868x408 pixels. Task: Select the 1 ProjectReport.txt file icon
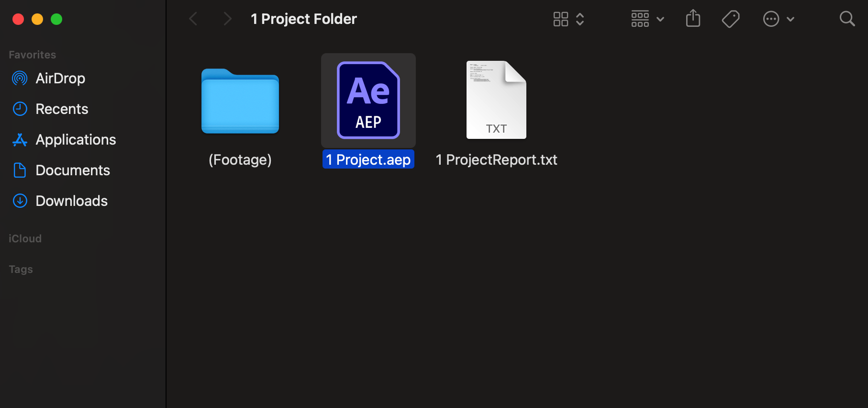[496, 100]
